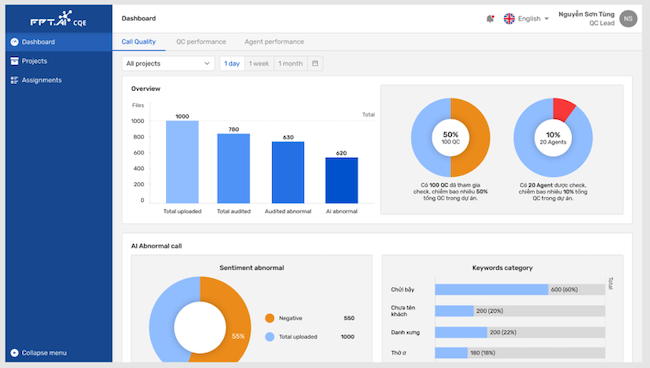The height and width of the screenshot is (368, 650).
Task: Select the 1 day time range
Action: (x=232, y=63)
